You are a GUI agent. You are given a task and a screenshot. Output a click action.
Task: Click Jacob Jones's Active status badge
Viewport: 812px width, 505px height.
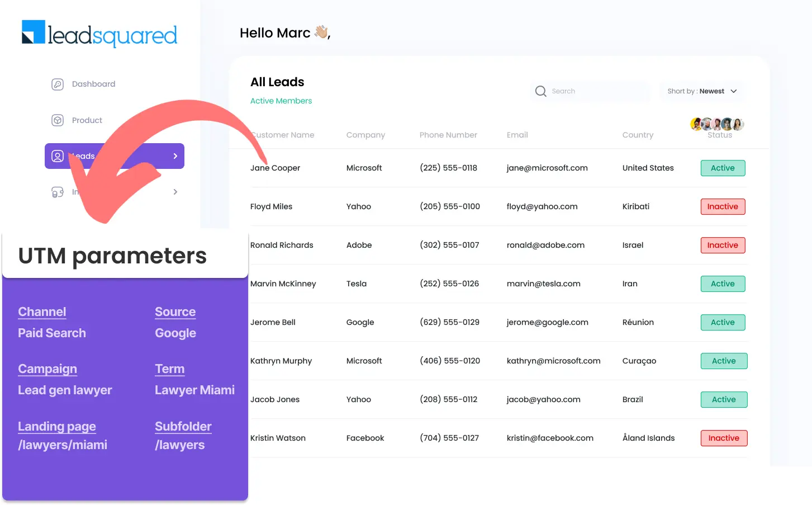coord(724,399)
